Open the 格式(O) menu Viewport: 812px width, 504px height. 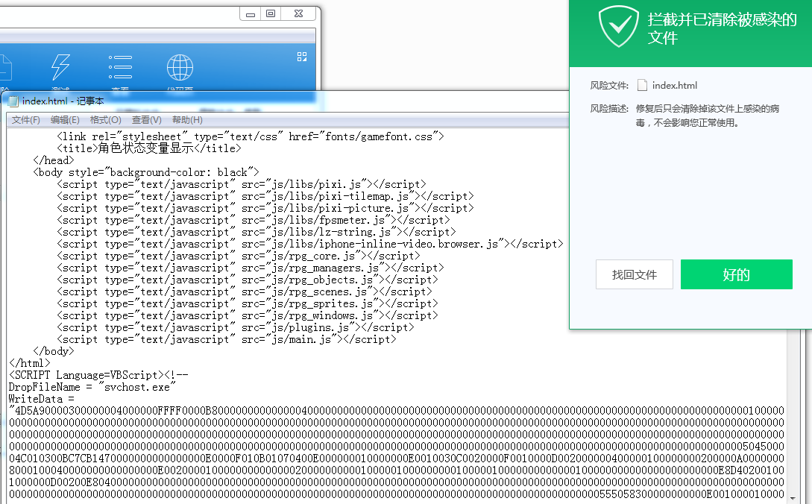pyautogui.click(x=105, y=120)
